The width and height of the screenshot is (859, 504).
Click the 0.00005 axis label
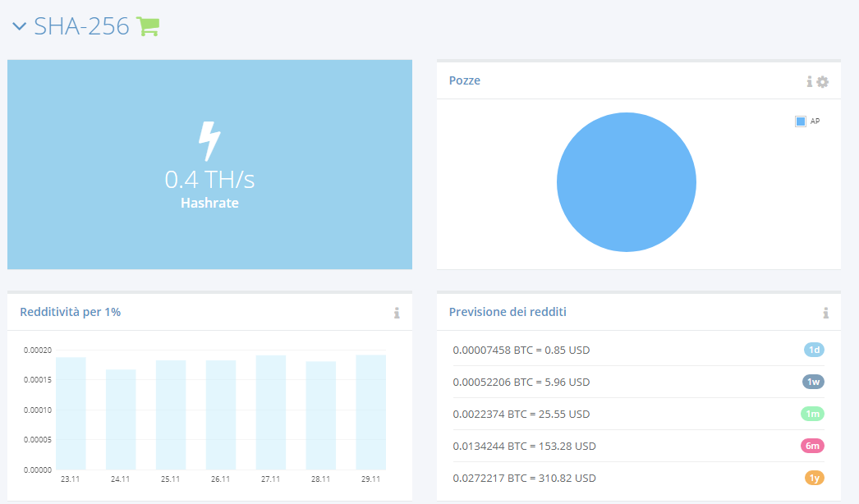tap(38, 439)
